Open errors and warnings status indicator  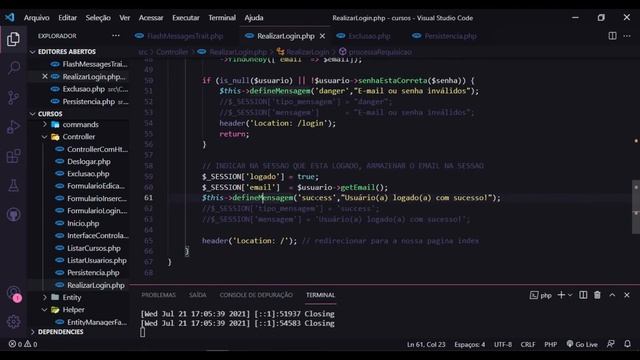click(23, 344)
